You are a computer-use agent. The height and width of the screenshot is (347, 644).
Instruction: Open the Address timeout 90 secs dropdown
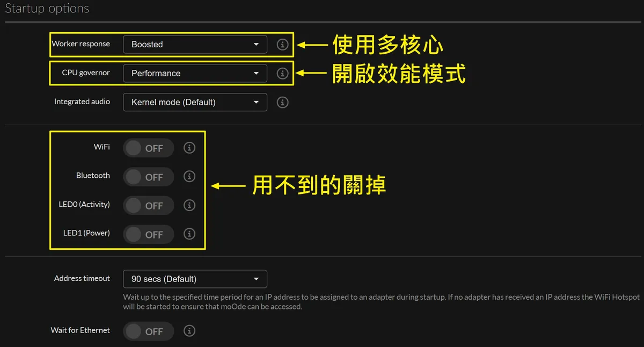pos(195,279)
